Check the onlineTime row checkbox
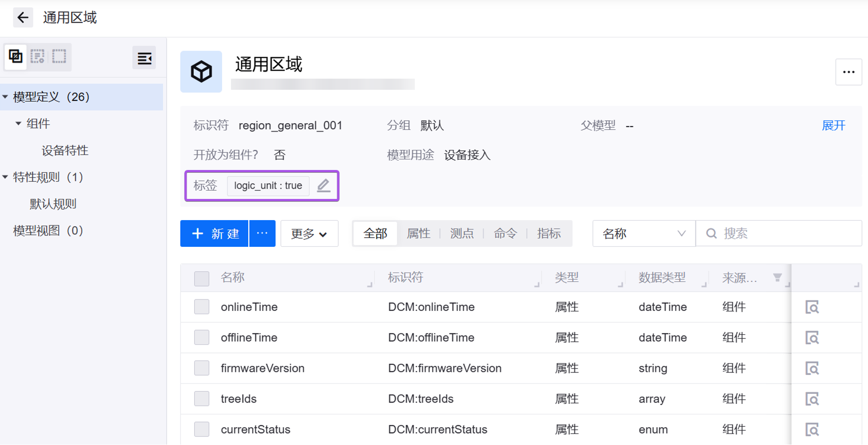Screen dimensions: 868x445 (x=201, y=307)
